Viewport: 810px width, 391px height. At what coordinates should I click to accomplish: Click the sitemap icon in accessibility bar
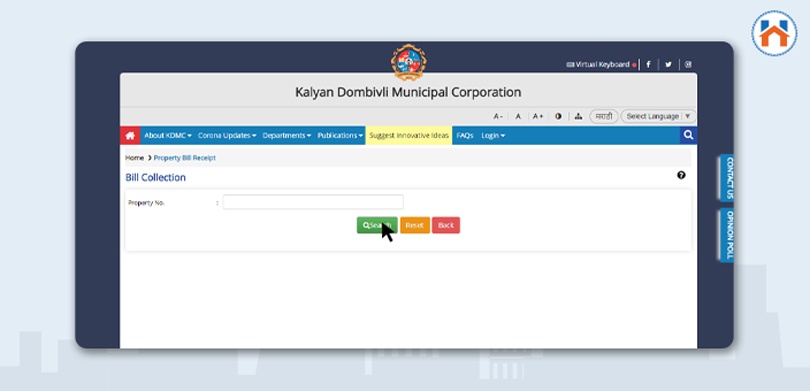coord(578,116)
